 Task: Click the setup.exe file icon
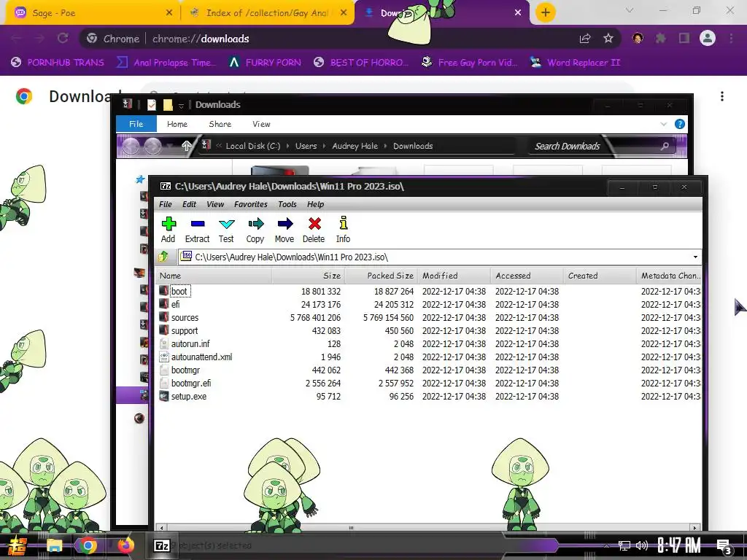164,396
